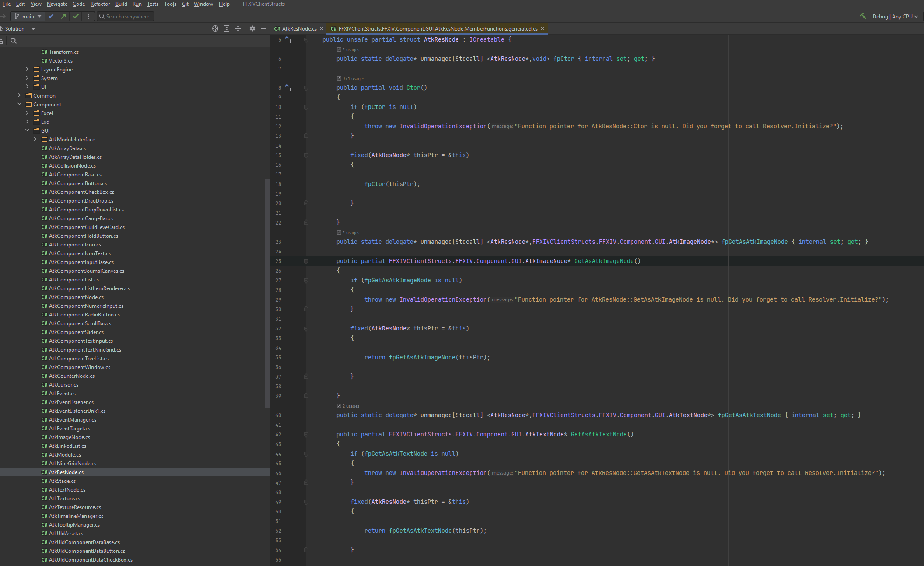This screenshot has height=566, width=924.
Task: Run Build using the green hammer icon
Action: [x=863, y=16]
